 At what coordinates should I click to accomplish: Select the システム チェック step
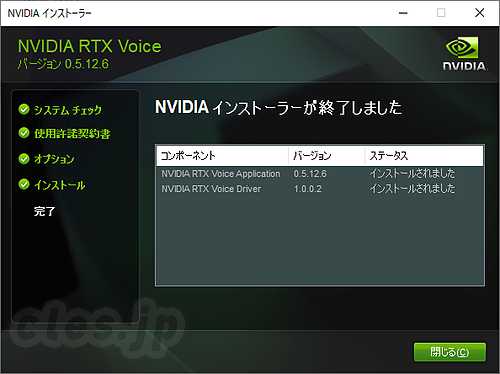pos(68,110)
